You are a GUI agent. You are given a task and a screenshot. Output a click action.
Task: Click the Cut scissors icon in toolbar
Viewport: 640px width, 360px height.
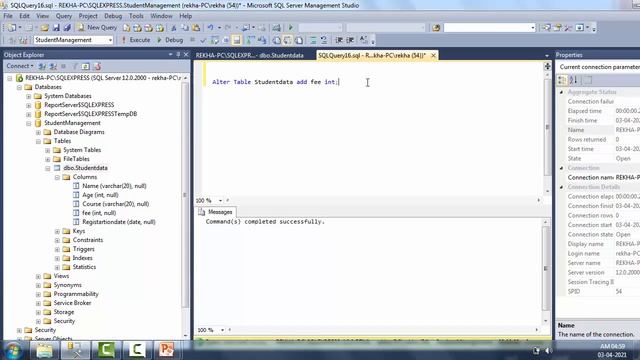pyautogui.click(x=174, y=28)
